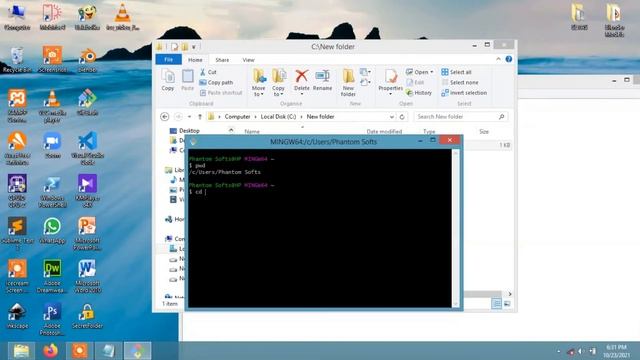The height and width of the screenshot is (360, 640).
Task: Click New folder in the address breadcrumb
Action: pos(320,117)
